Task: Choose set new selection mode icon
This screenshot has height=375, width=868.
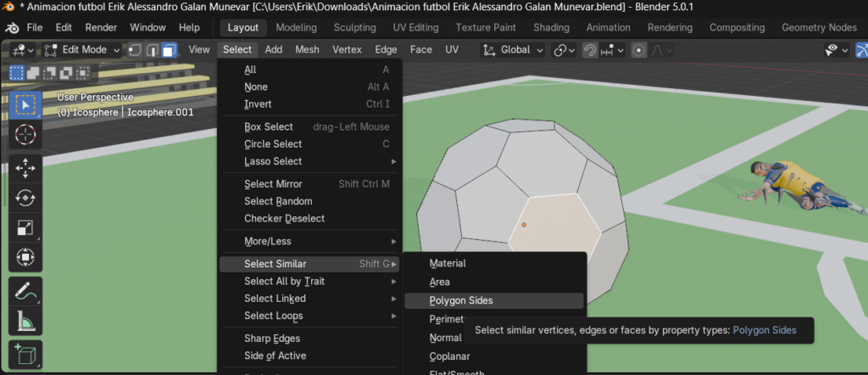Action: pos(17,73)
